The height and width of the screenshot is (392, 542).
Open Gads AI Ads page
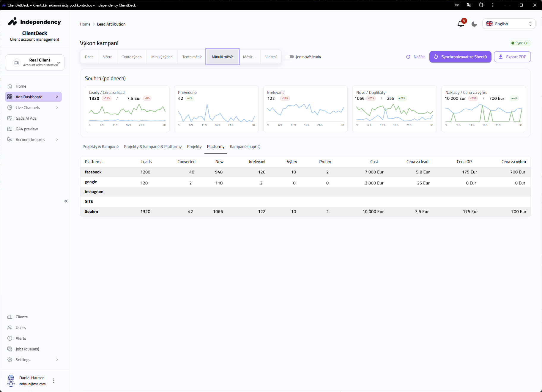coord(26,118)
